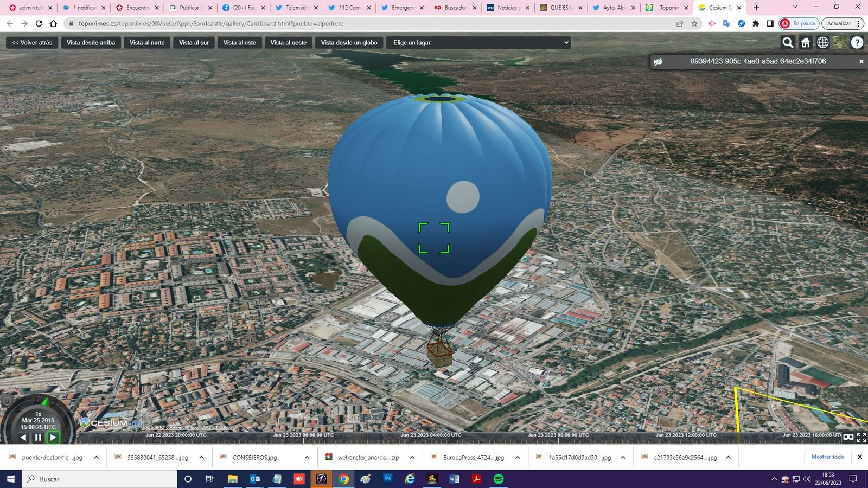This screenshot has width=868, height=488.
Task: Toggle camera tracking icon in info box
Action: coord(658,62)
